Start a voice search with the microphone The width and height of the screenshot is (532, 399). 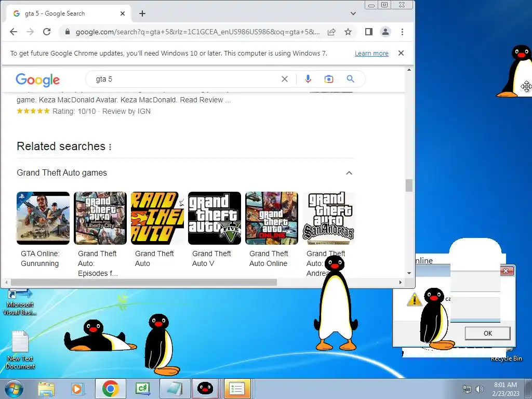tap(308, 79)
